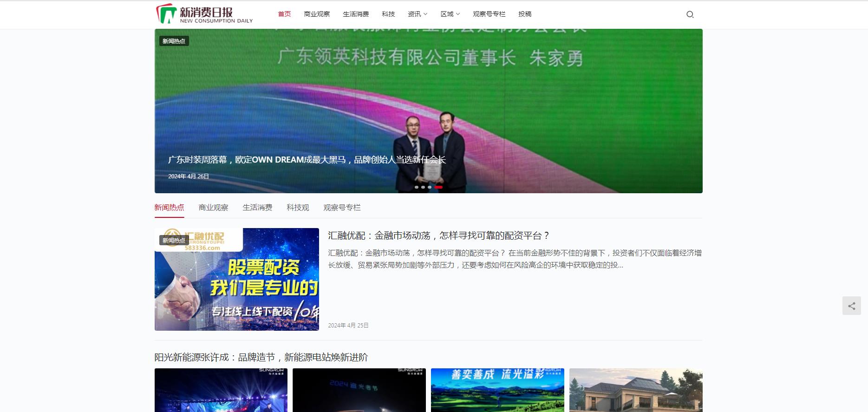Open article 汇融优配：金融市场动荡 title

coord(439,235)
